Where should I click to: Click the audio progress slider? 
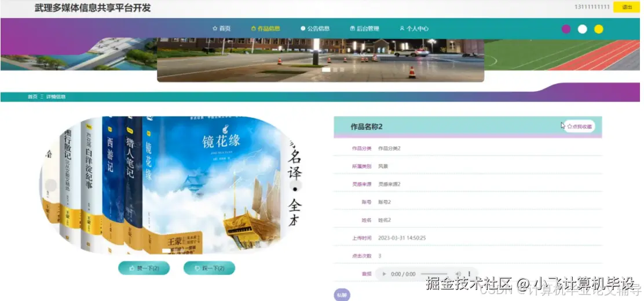pyautogui.click(x=434, y=274)
